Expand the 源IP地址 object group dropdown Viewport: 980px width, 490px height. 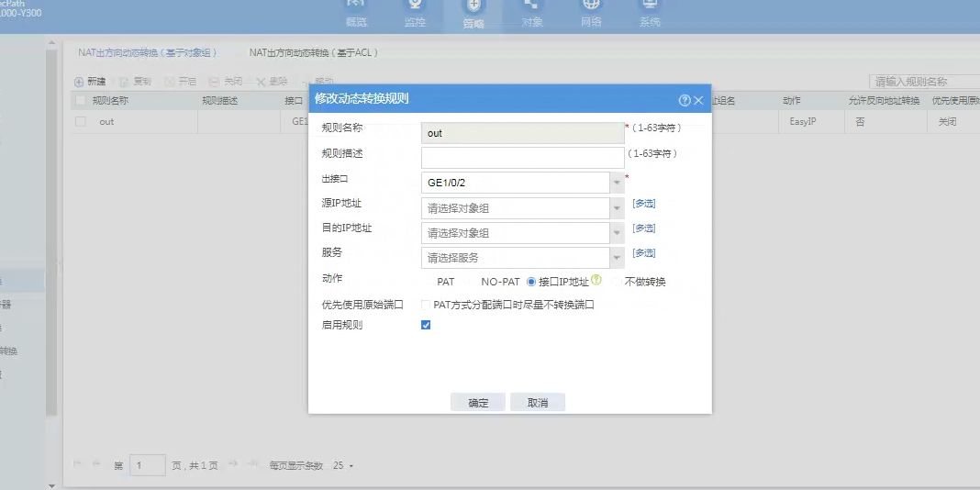tap(617, 208)
